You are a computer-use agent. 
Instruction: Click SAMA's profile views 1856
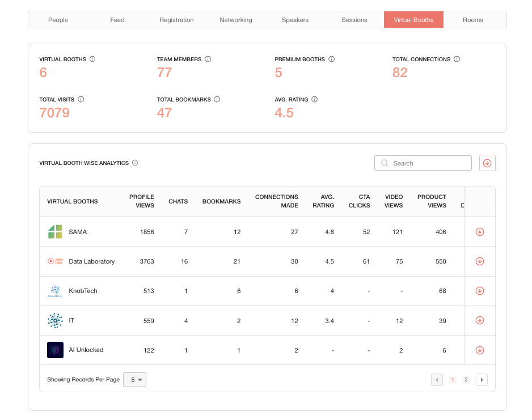point(147,232)
